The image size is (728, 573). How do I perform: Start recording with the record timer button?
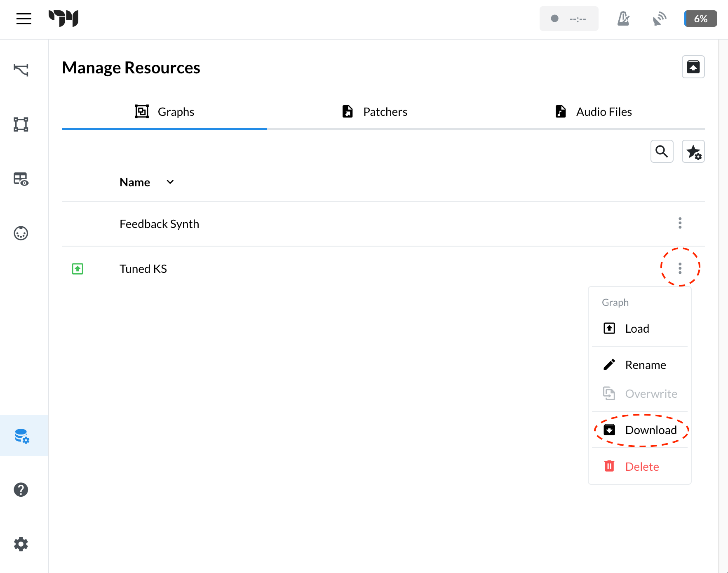(x=569, y=19)
